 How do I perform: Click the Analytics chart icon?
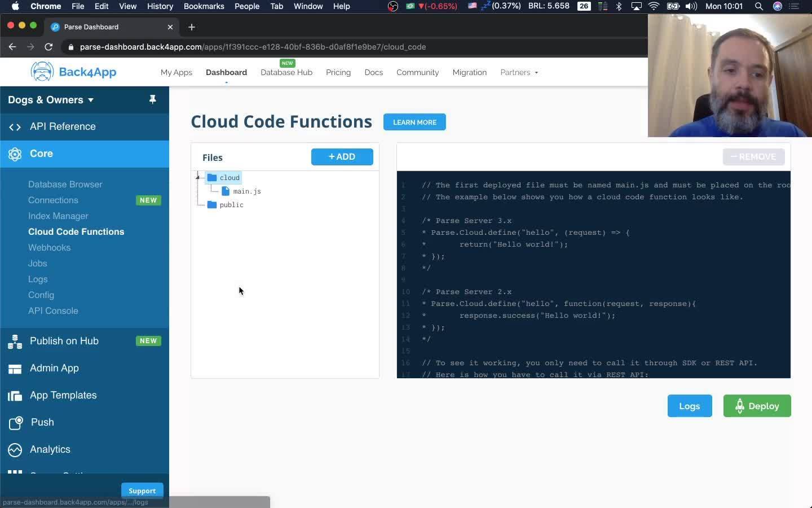click(x=15, y=450)
